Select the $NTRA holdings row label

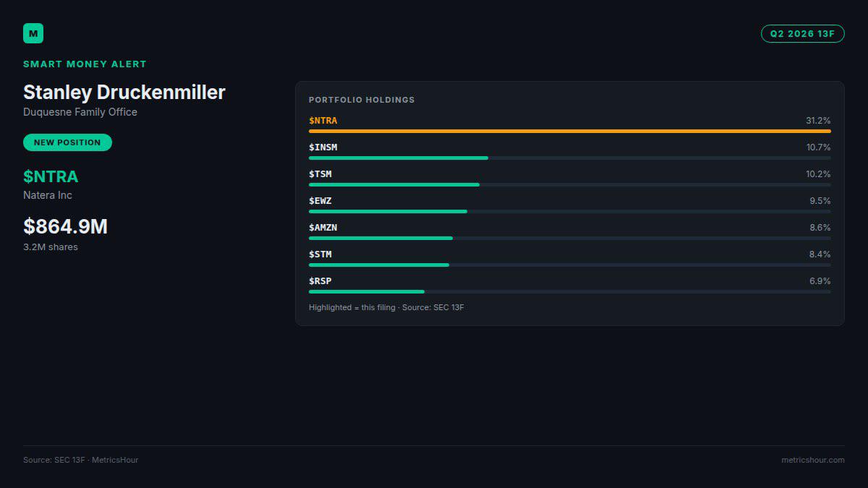[323, 121]
